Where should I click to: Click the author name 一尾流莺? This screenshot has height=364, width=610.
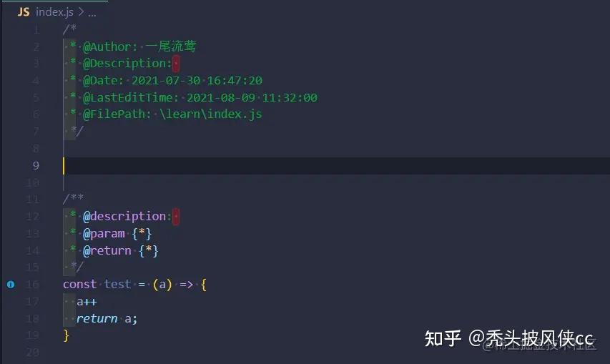(x=171, y=46)
